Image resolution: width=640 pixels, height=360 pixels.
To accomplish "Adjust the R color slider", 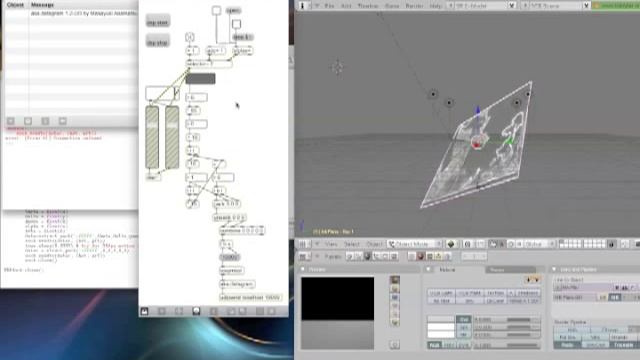I will (x=506, y=320).
